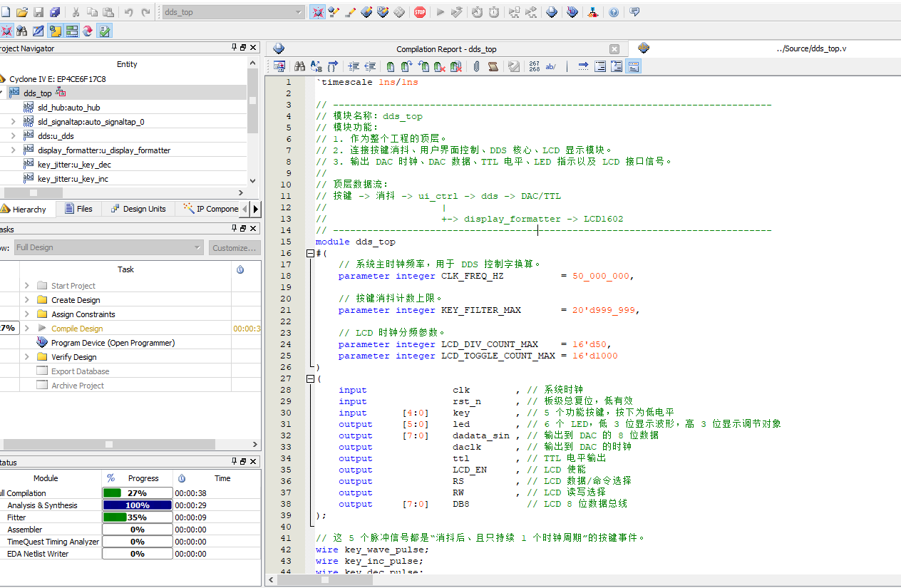The width and height of the screenshot is (901, 588).
Task: Click the Increase Indent icon in the editor toolbar
Action: (354, 66)
